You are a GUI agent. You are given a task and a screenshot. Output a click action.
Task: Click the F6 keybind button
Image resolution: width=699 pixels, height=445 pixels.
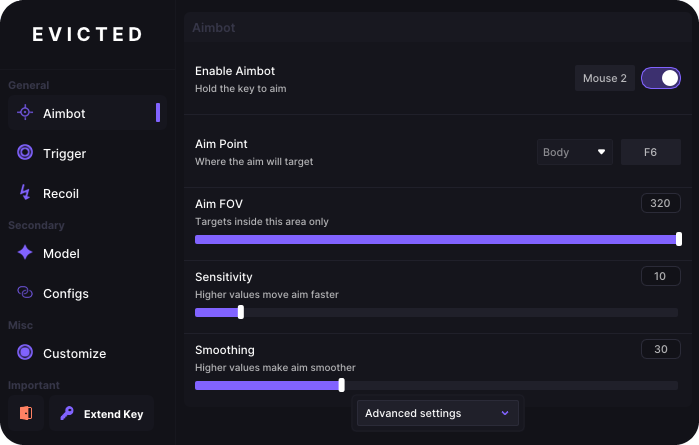click(x=650, y=152)
